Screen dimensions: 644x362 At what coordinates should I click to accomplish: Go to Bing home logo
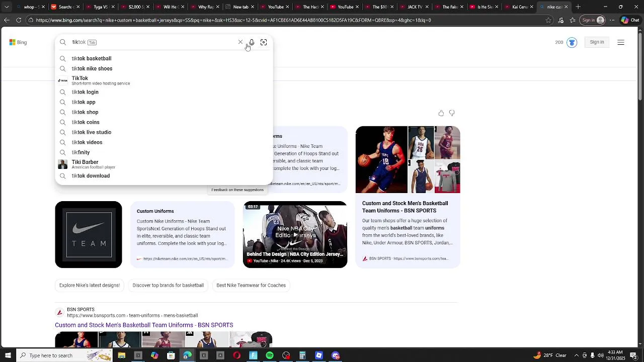[18, 42]
